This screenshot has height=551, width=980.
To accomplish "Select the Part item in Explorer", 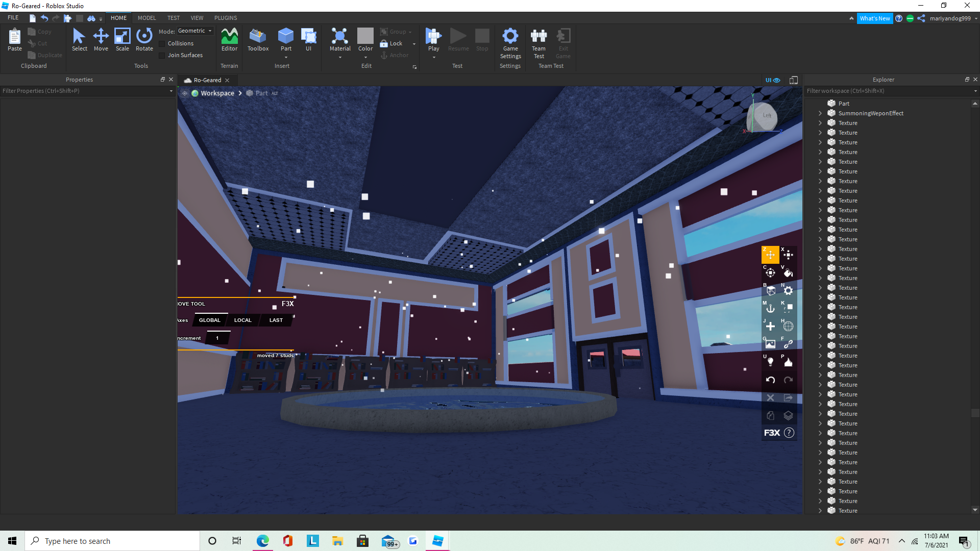I will tap(844, 104).
